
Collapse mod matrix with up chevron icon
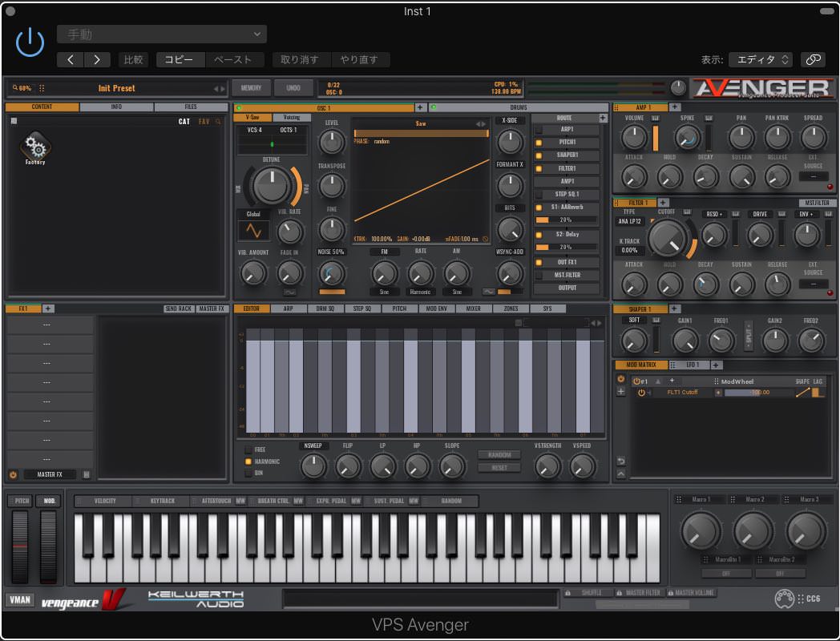tap(621, 474)
